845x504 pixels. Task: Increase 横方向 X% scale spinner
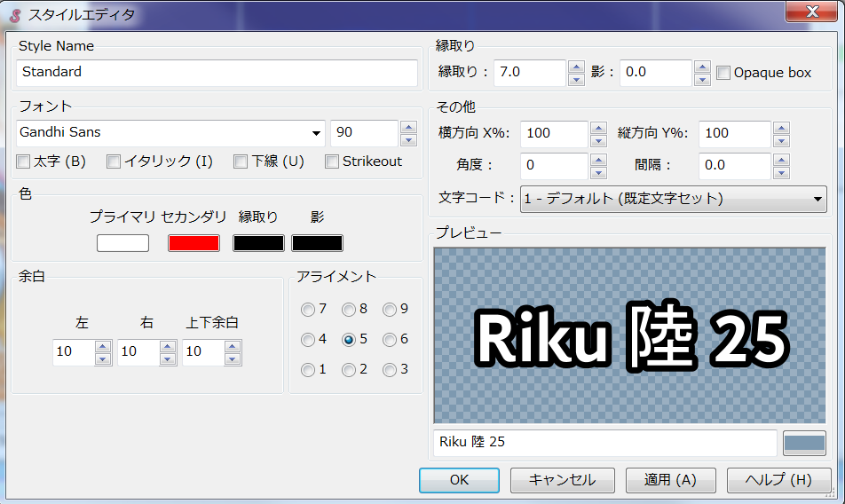coord(599,128)
